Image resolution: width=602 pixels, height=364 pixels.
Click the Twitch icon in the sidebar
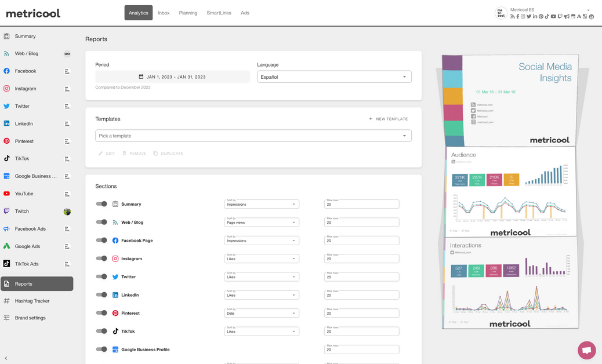[6, 211]
